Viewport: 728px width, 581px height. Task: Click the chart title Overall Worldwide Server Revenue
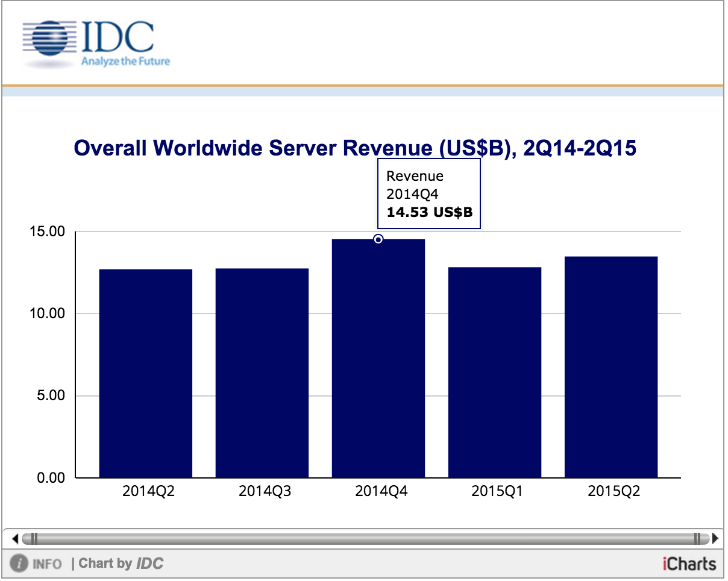(x=355, y=148)
